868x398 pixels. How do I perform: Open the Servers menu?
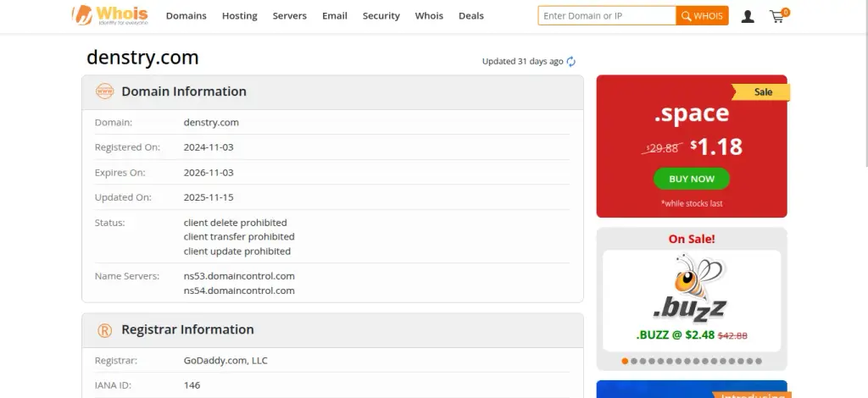click(x=290, y=16)
